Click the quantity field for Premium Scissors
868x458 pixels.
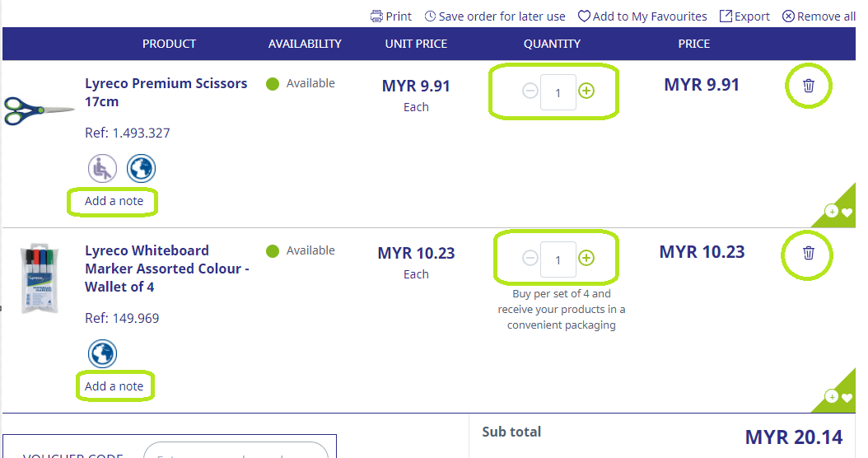(558, 92)
